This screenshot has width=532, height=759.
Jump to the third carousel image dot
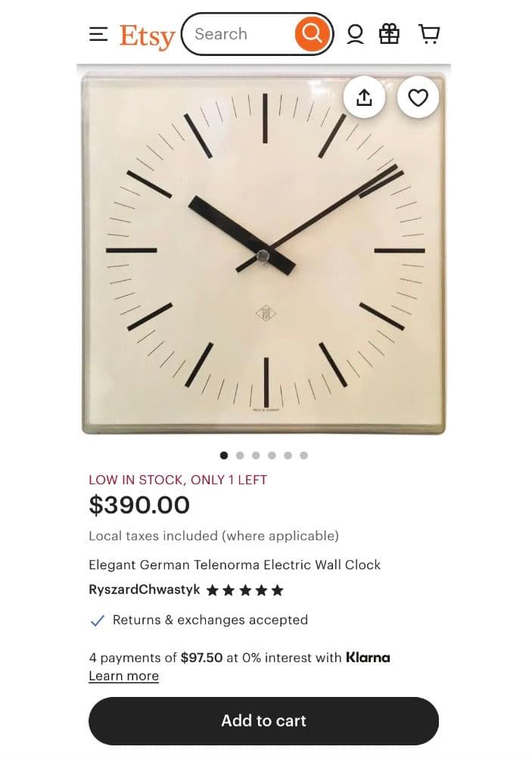[256, 456]
